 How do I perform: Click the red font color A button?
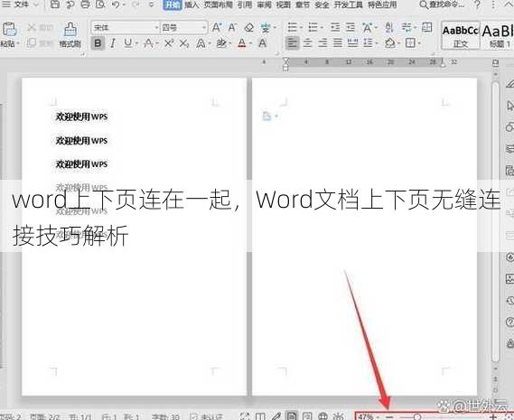[x=242, y=43]
